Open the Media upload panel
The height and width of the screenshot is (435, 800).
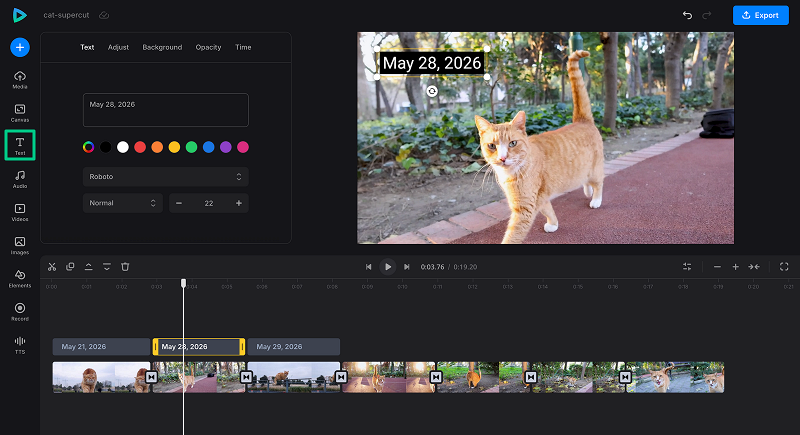[20, 80]
